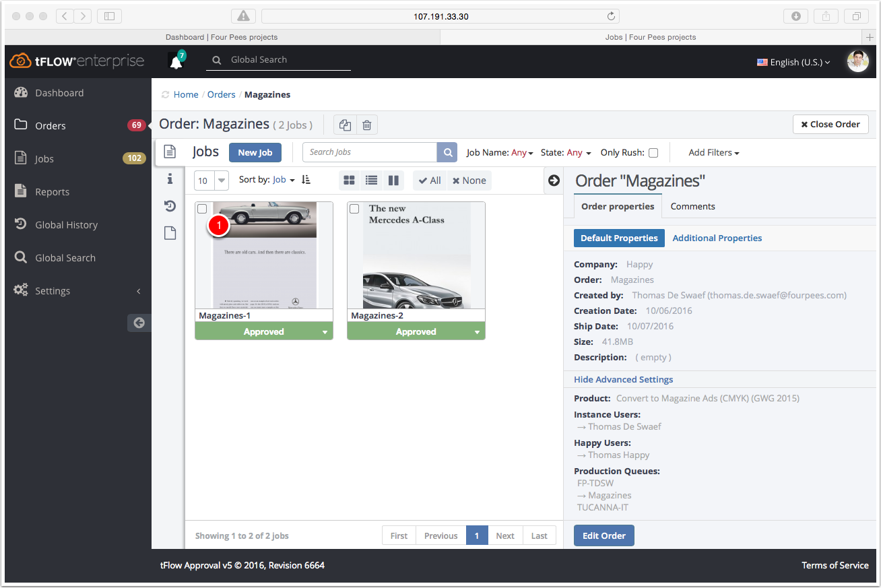Expand the Settings sidebar menu
Image resolution: width=881 pixels, height=588 pixels.
pos(78,291)
